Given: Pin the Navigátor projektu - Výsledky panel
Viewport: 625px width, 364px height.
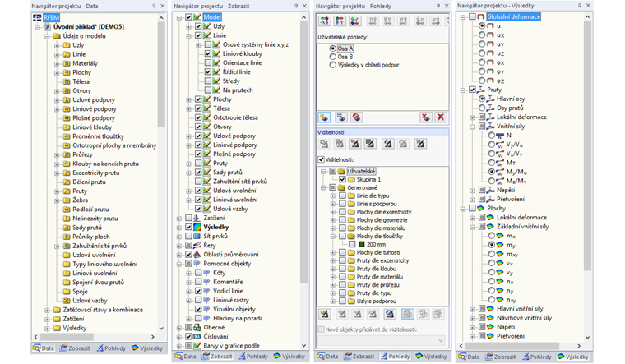Looking at the screenshot, I should tap(580, 6).
